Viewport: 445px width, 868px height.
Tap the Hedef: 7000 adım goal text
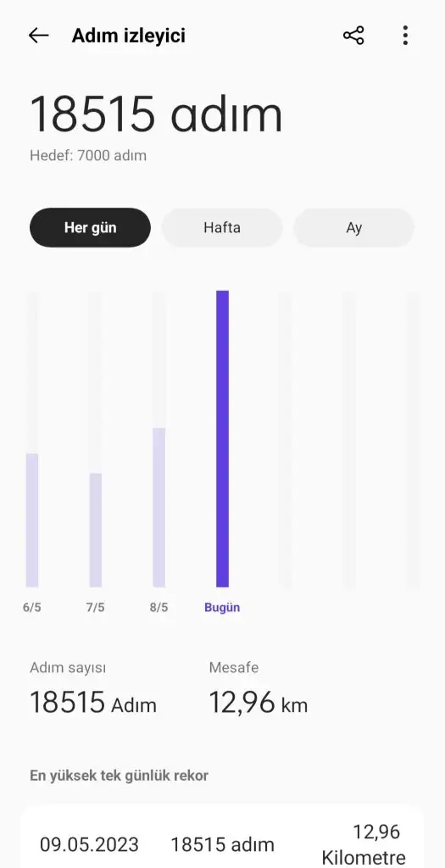[88, 156]
